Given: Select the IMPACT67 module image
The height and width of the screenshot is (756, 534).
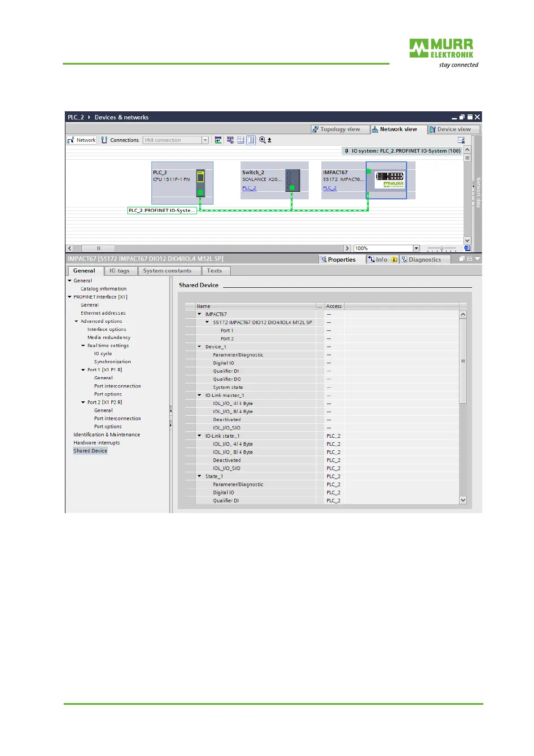Looking at the screenshot, I should point(390,180).
